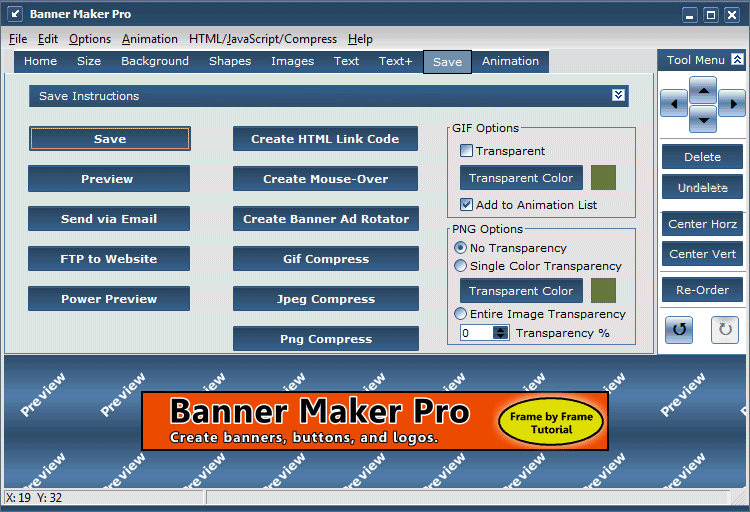Click the Transparency % value field
Image resolution: width=750 pixels, height=512 pixels.
[476, 333]
